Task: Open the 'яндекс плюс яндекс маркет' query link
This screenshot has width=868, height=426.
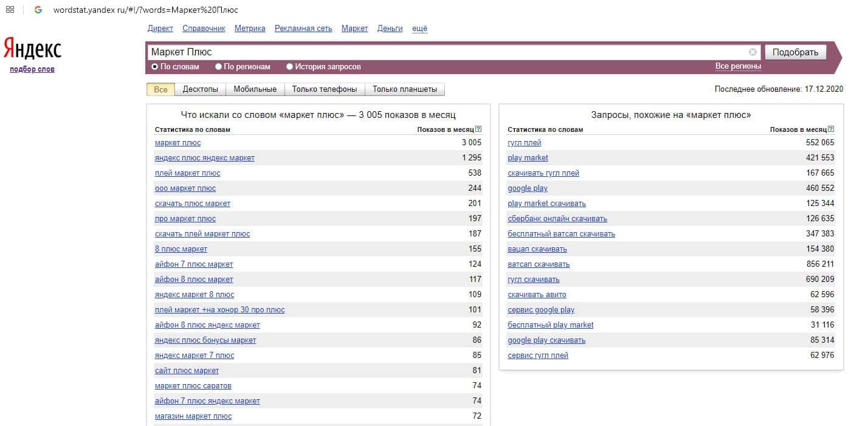Action: click(204, 158)
